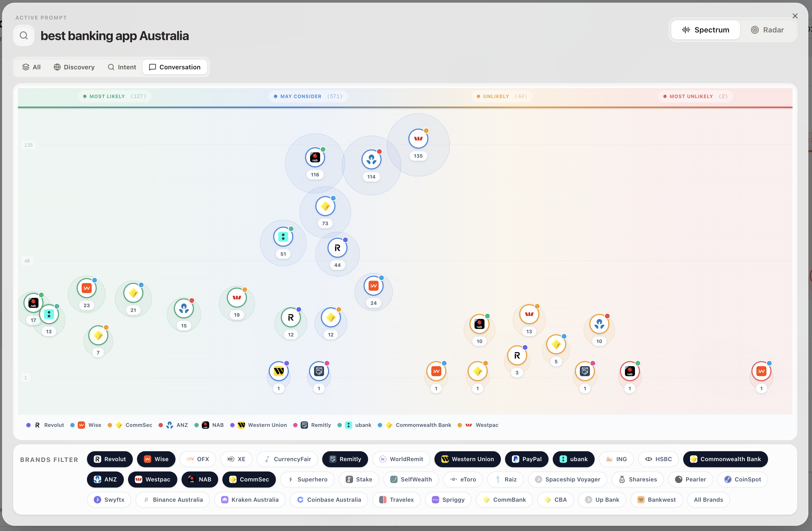This screenshot has width=812, height=531.
Task: Toggle the Revolut brand filter
Action: pos(110,459)
